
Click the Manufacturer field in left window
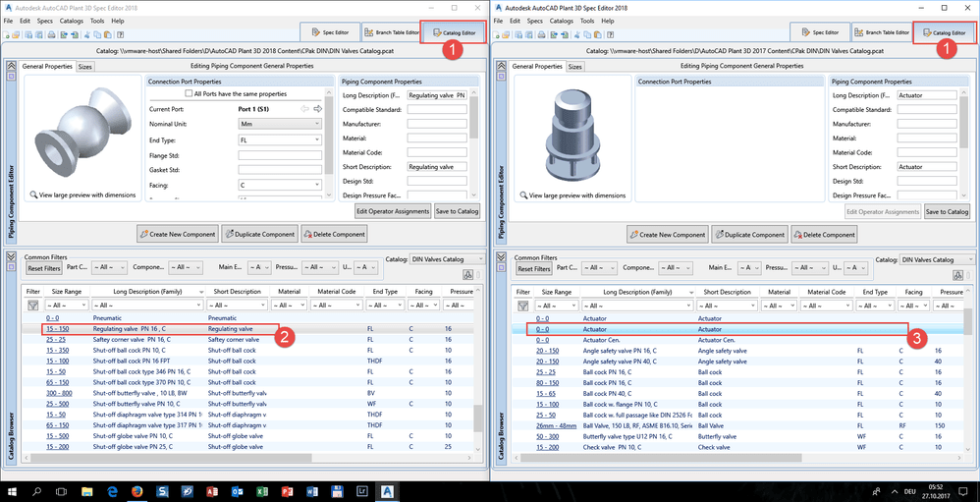(x=437, y=124)
